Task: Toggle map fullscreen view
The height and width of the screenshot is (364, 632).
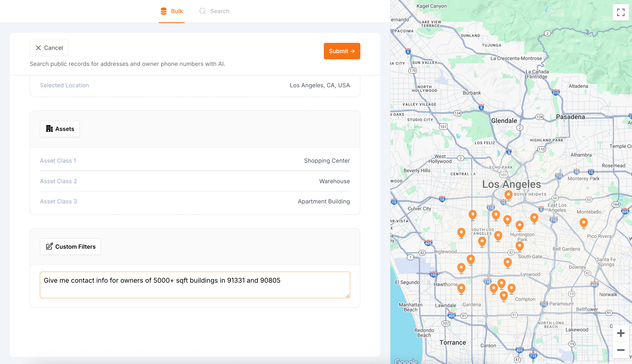Action: click(x=620, y=12)
